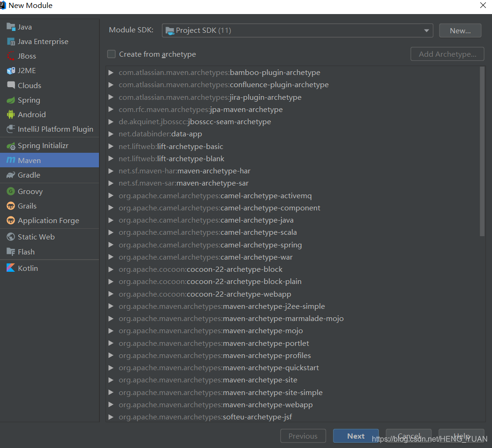
Task: Select the Kotlin logo icon
Action: point(11,268)
